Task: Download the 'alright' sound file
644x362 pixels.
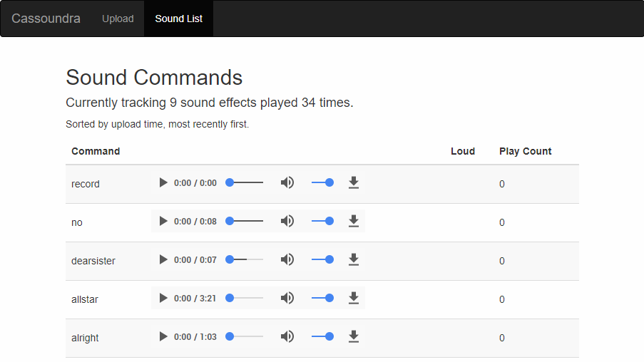Action: (354, 336)
